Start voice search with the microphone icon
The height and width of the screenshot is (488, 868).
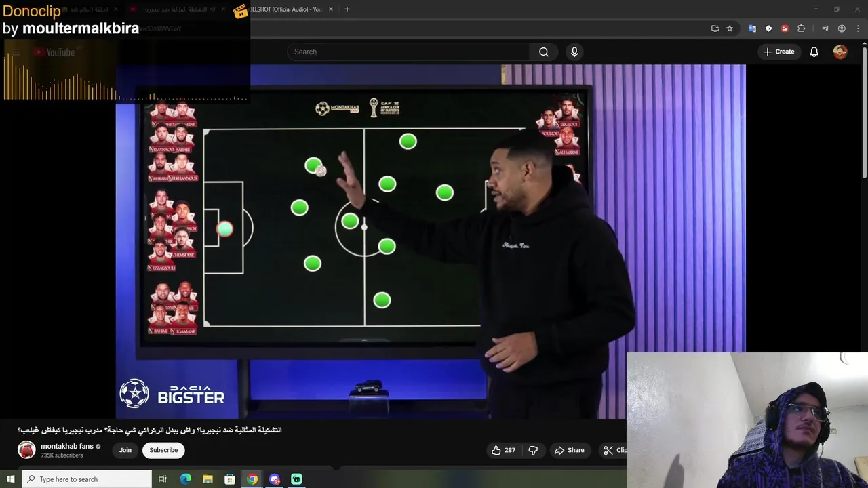pos(574,52)
